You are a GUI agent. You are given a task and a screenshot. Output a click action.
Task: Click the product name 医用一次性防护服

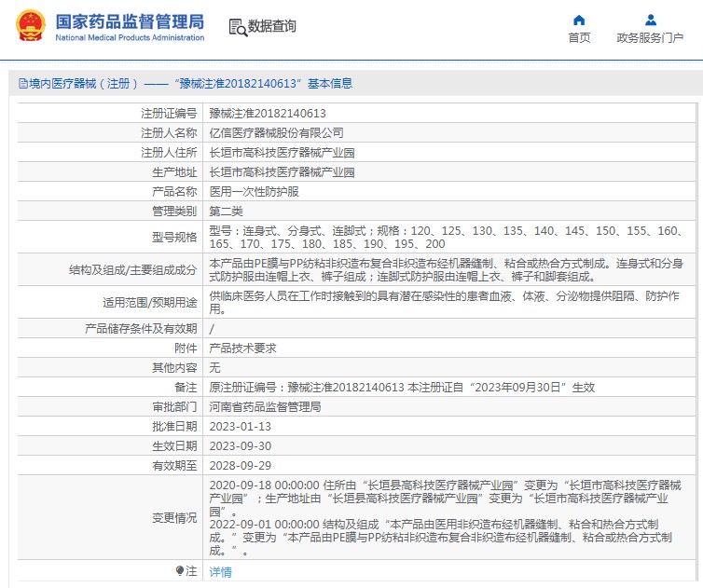tap(254, 191)
